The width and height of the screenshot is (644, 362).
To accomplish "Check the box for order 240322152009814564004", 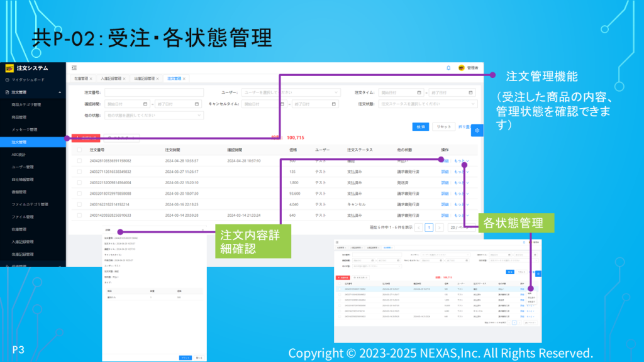I will pyautogui.click(x=79, y=183).
